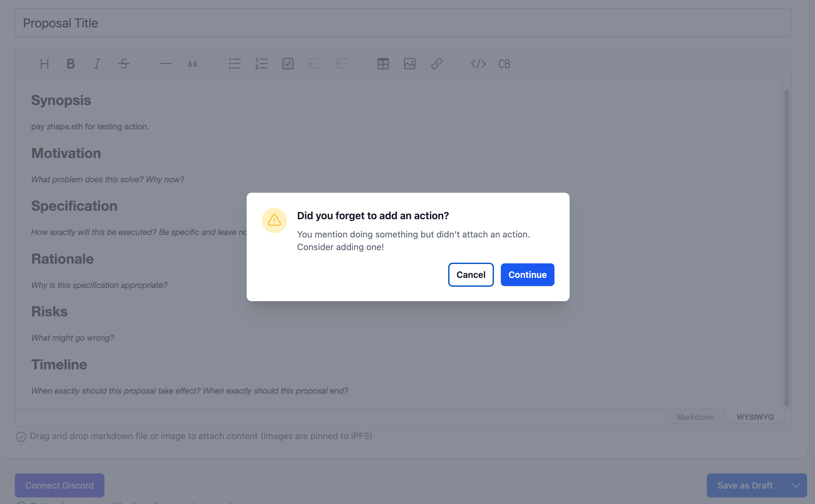The image size is (815, 504).
Task: Switch to the Markdown tab
Action: tap(695, 417)
